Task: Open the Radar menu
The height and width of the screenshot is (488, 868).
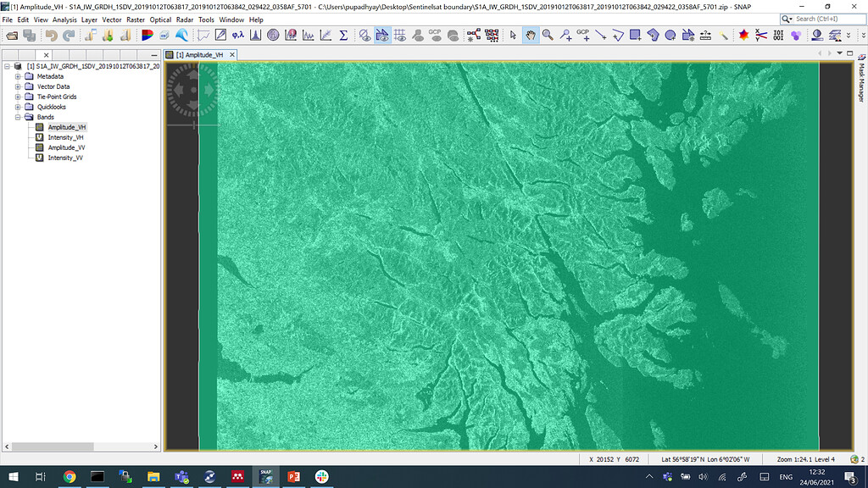Action: (185, 19)
